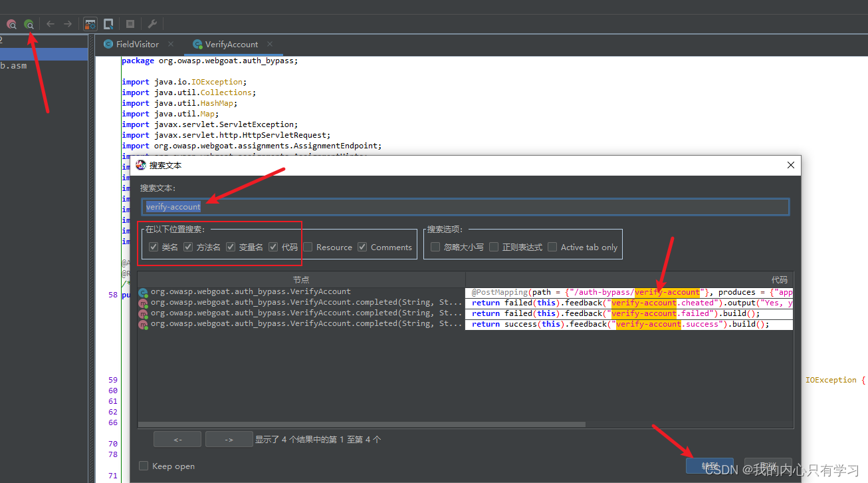Click the Quark analysis toolbar icon
Image resolution: width=868 pixels, height=483 pixels.
tap(108, 24)
